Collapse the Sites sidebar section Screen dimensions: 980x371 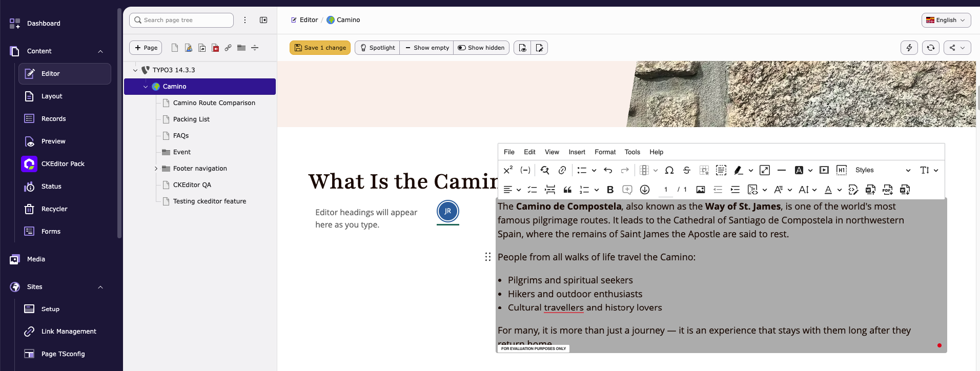100,287
